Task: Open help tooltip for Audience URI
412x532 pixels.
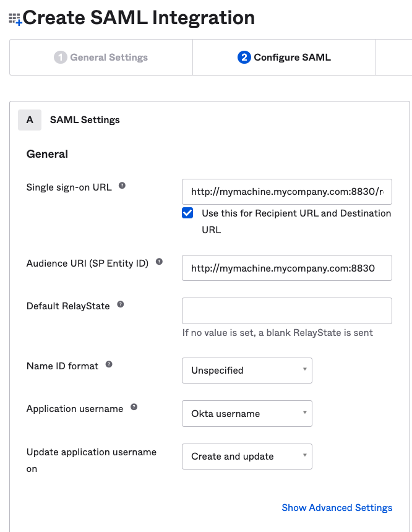Action: click(159, 262)
